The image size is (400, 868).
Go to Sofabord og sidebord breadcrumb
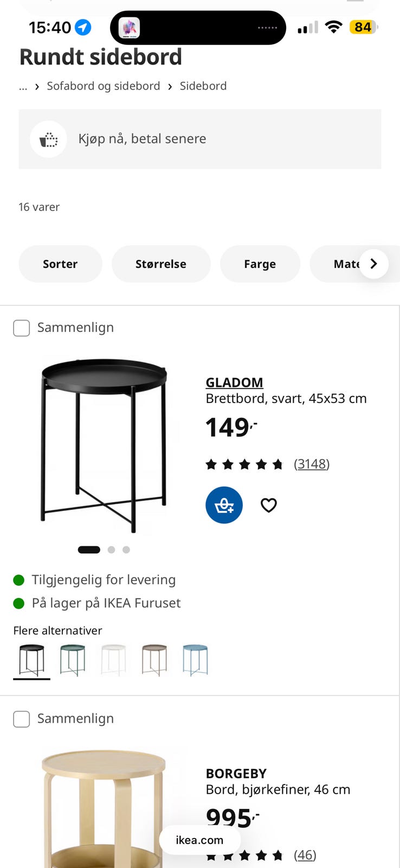(104, 86)
